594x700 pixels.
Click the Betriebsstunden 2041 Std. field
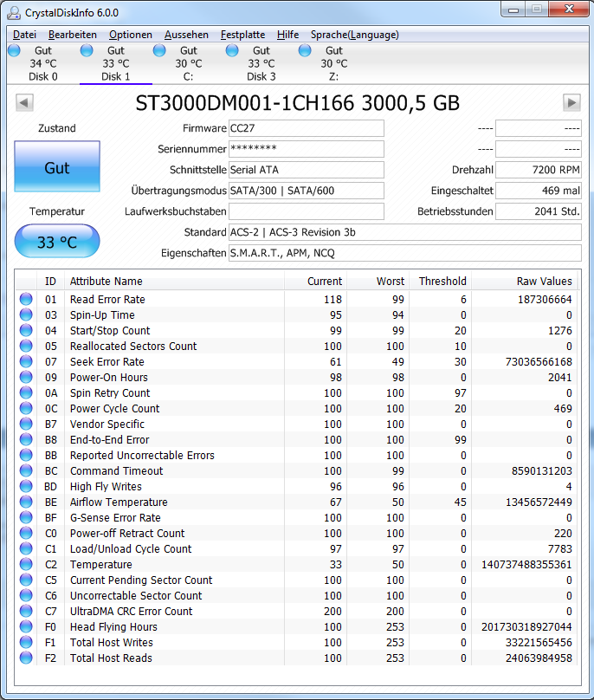coord(539,211)
